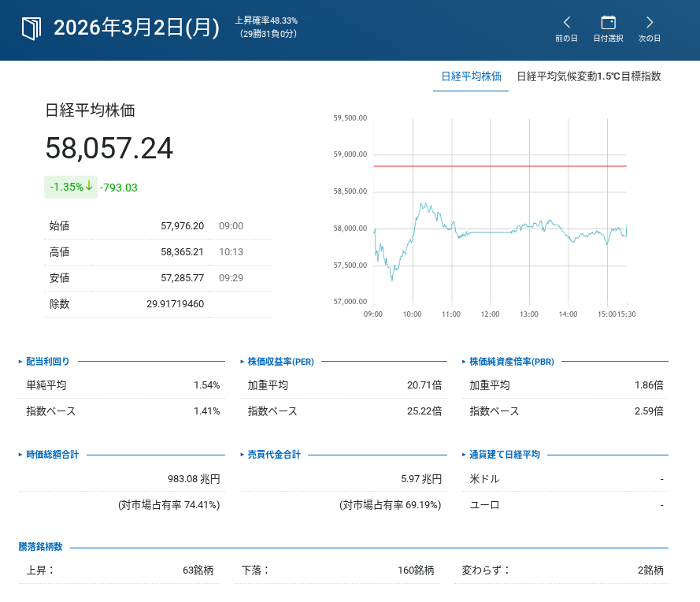Click the down arrow in the -1.35% badge
Viewport: 700px width, 602px height.
coord(90,187)
